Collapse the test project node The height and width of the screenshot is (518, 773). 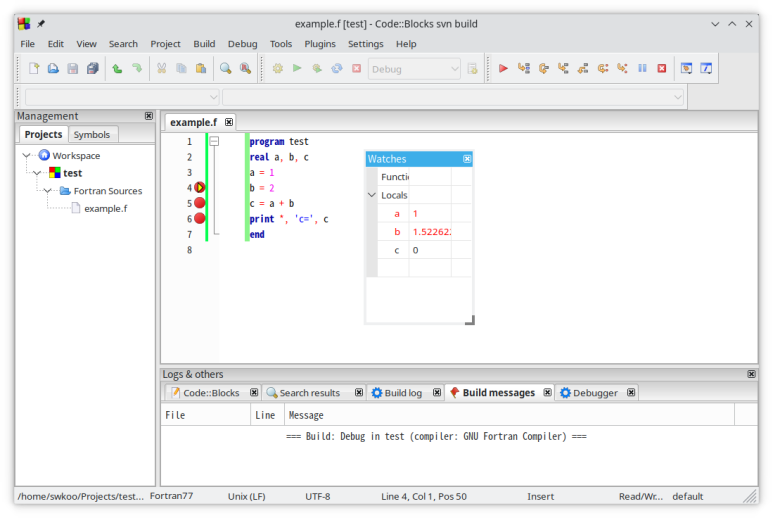[x=37, y=173]
